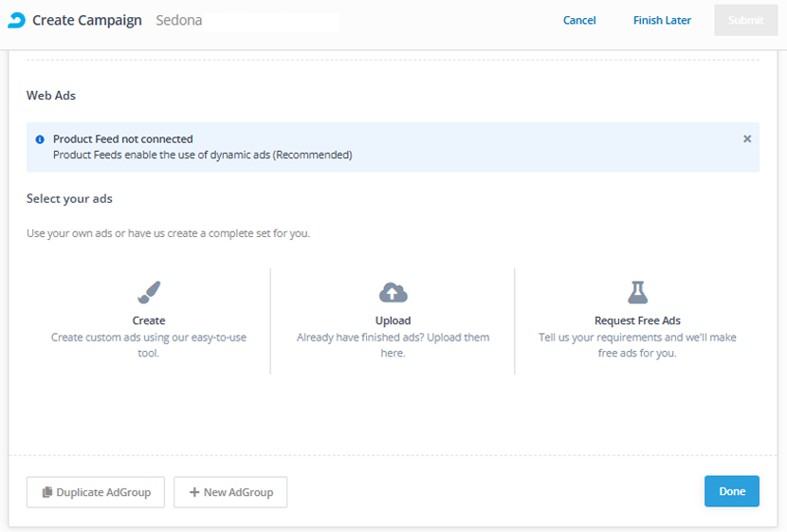Click the blue info icon in banner
Screen dimensions: 787x532
pos(40,139)
